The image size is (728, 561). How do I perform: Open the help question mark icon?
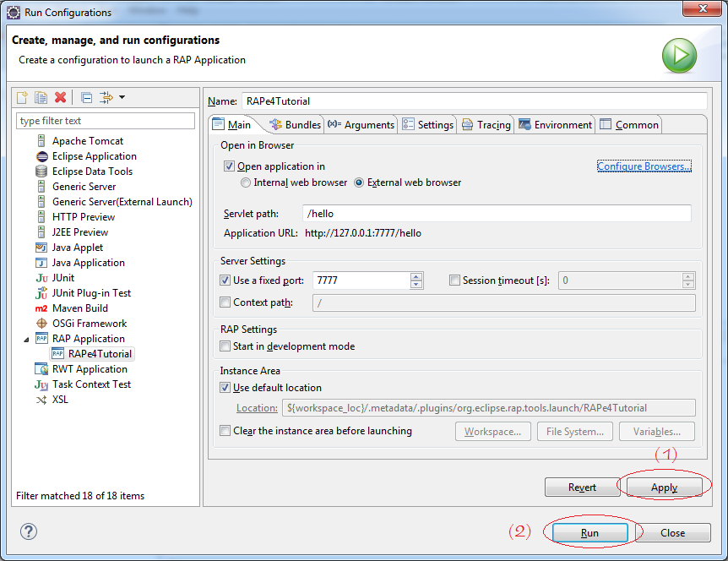pyautogui.click(x=29, y=531)
